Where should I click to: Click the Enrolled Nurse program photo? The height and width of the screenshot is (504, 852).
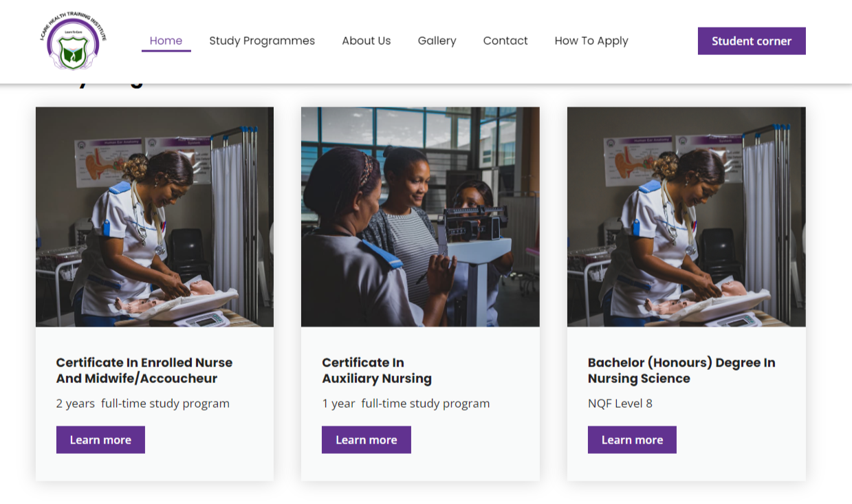pyautogui.click(x=154, y=216)
